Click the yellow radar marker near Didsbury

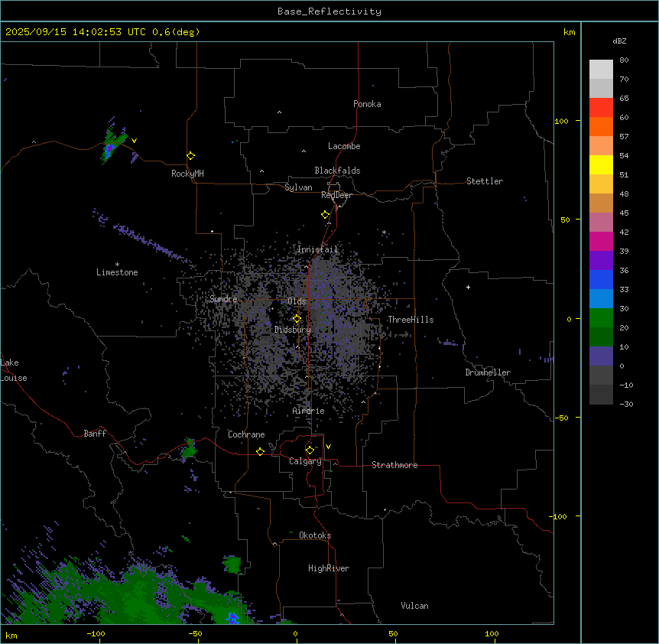click(x=297, y=319)
